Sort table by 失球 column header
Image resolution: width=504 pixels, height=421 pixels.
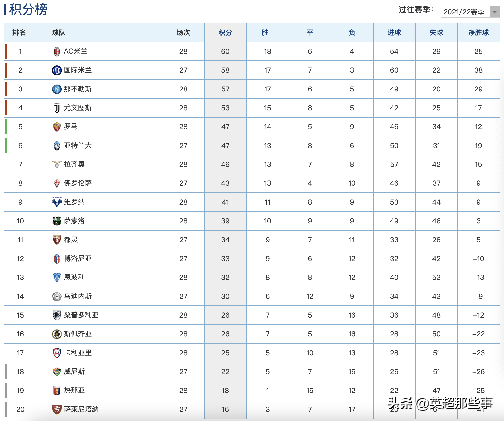436,32
